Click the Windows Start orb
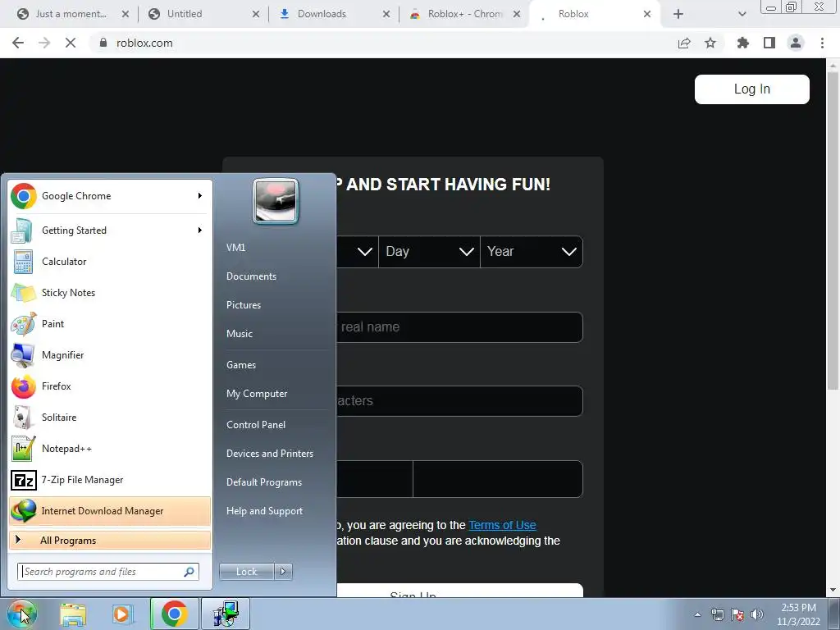This screenshot has width=840, height=630. [21, 614]
